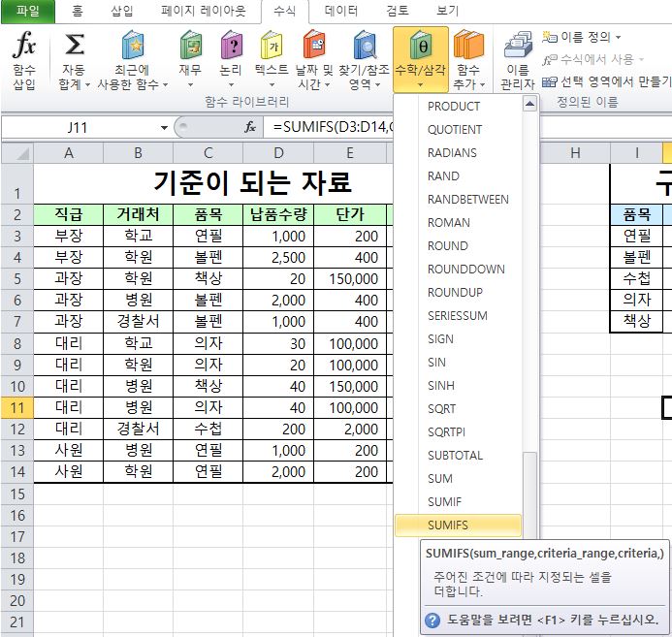Click the Insert Function (함수 삽입) icon
Screen dimensions: 672x637
pyautogui.click(x=24, y=45)
